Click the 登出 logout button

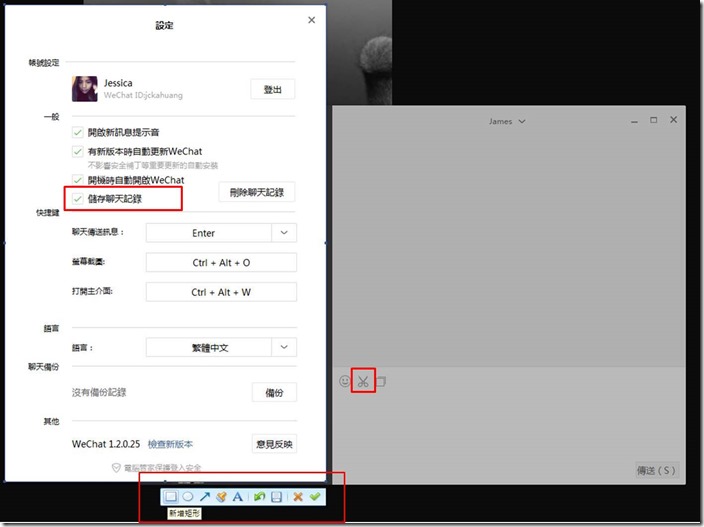tap(273, 89)
